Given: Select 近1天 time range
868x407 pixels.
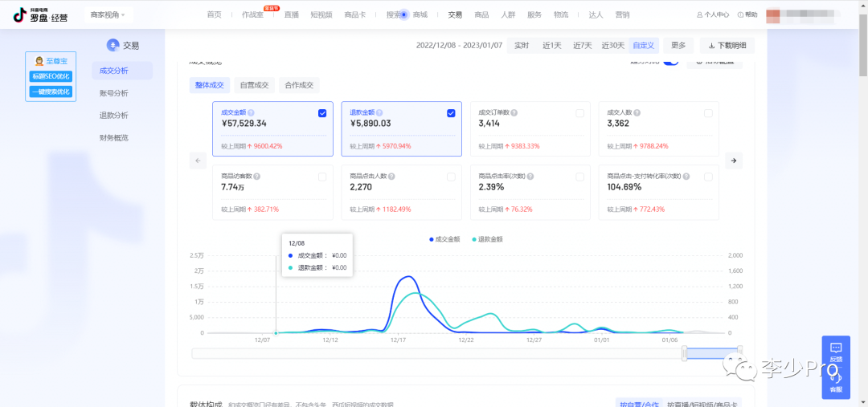Looking at the screenshot, I should pyautogui.click(x=552, y=45).
